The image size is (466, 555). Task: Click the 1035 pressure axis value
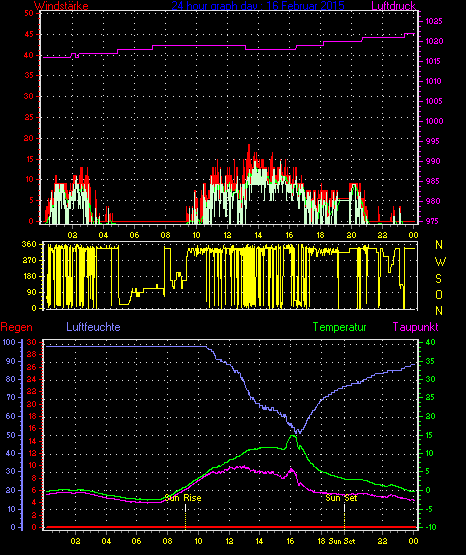pos(434,21)
